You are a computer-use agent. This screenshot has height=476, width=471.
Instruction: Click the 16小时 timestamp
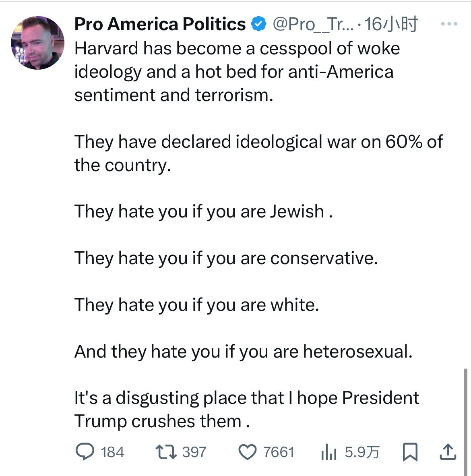(390, 25)
